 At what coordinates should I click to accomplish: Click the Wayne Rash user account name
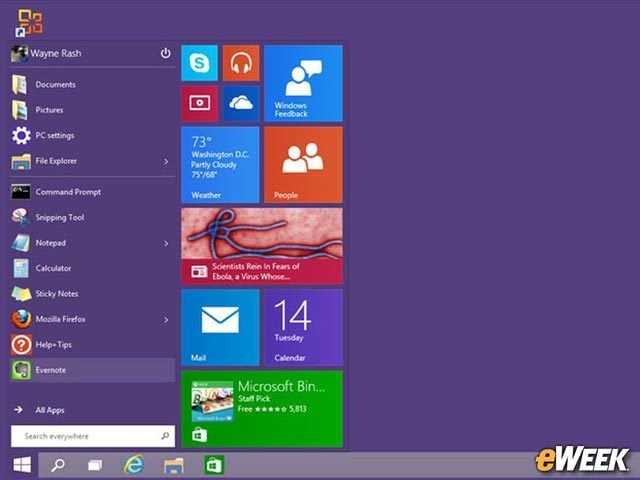(x=56, y=53)
